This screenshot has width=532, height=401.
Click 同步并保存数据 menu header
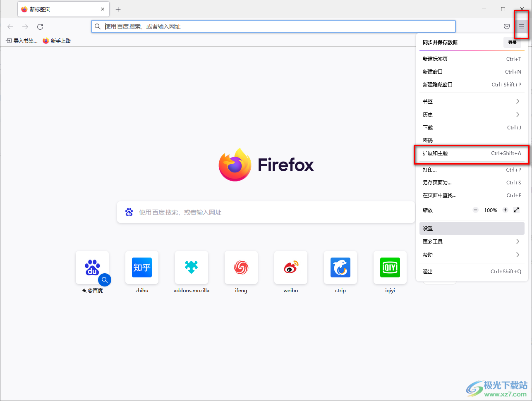click(440, 42)
